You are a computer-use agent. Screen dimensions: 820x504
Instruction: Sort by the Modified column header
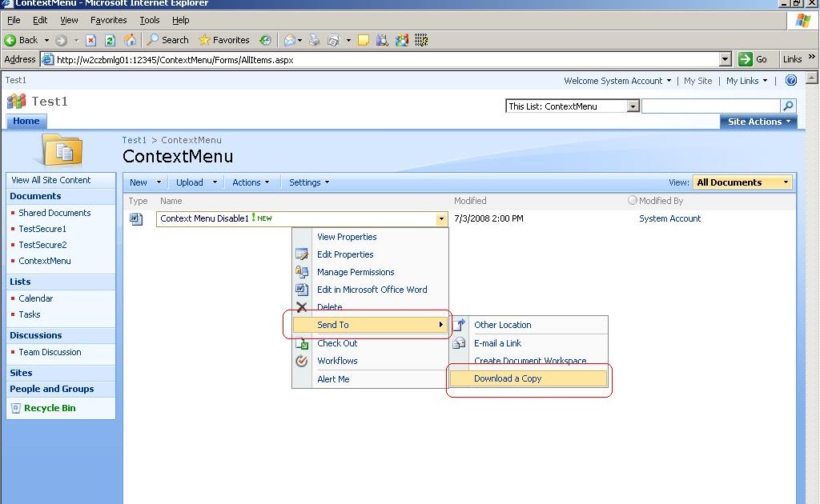tap(469, 201)
